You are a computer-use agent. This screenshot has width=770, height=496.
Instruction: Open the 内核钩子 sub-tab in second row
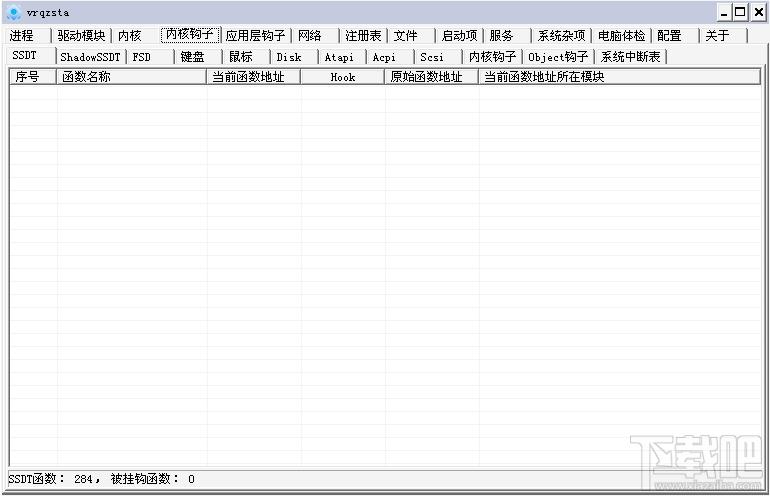pos(493,57)
